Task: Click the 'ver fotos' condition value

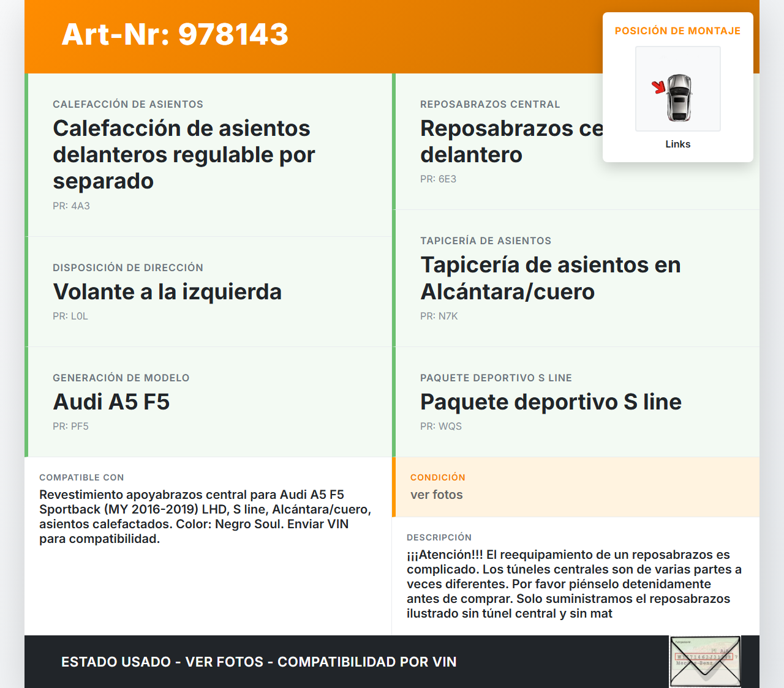Action: point(437,495)
